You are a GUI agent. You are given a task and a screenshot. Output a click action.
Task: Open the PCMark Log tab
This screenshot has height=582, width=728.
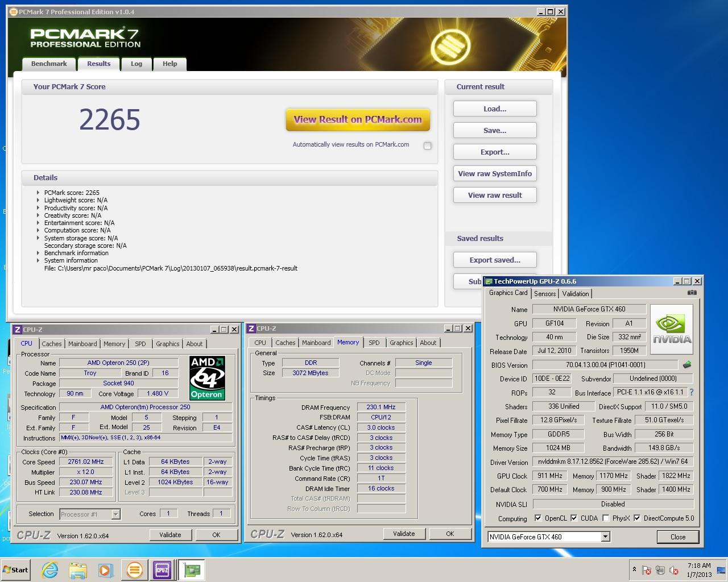pyautogui.click(x=136, y=64)
